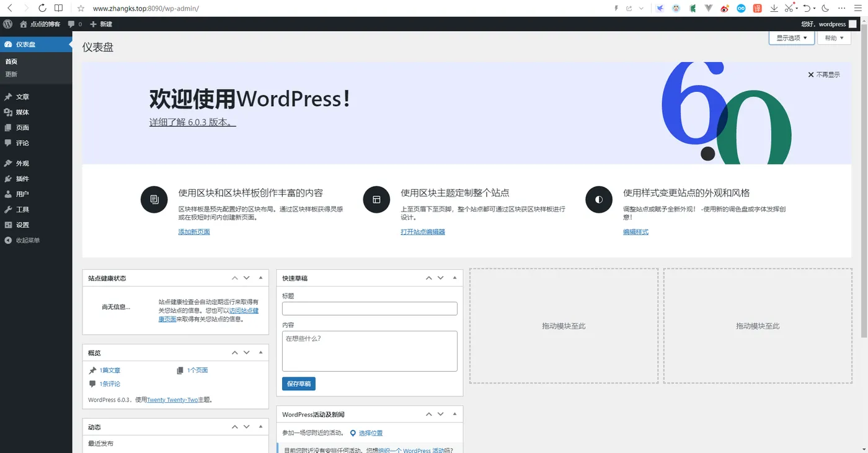The width and height of the screenshot is (868, 453).
Task: Click 选择位置 location link
Action: [x=371, y=433]
